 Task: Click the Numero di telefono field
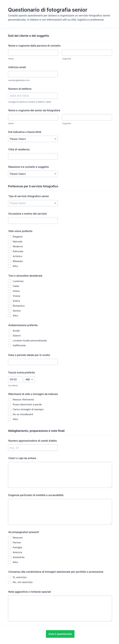click(x=33, y=95)
